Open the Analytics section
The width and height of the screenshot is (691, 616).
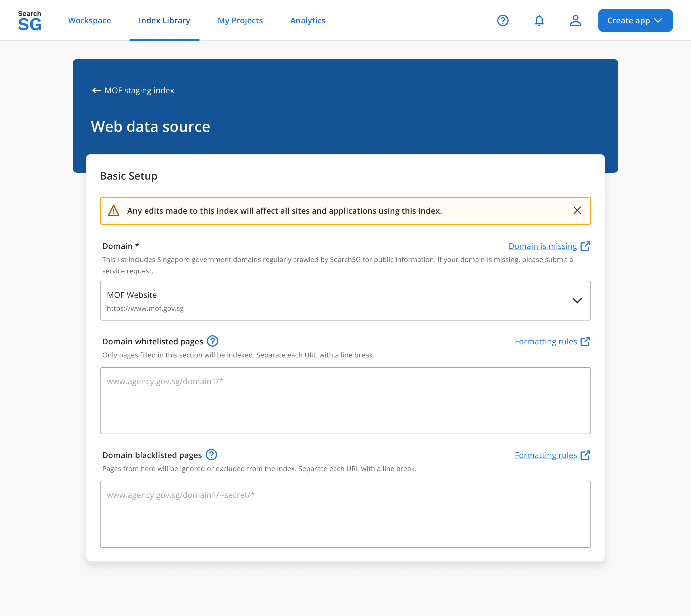pyautogui.click(x=308, y=20)
